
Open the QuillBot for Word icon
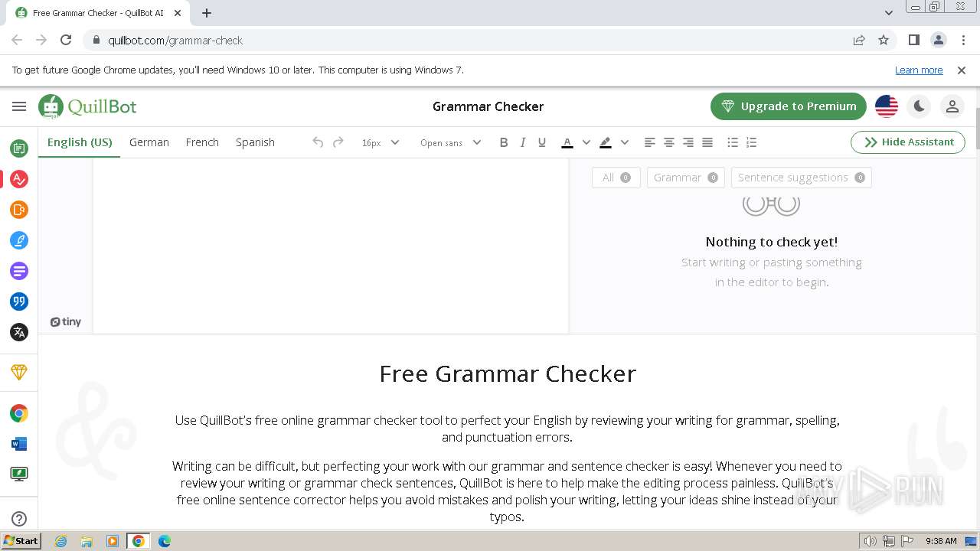[x=19, y=444]
